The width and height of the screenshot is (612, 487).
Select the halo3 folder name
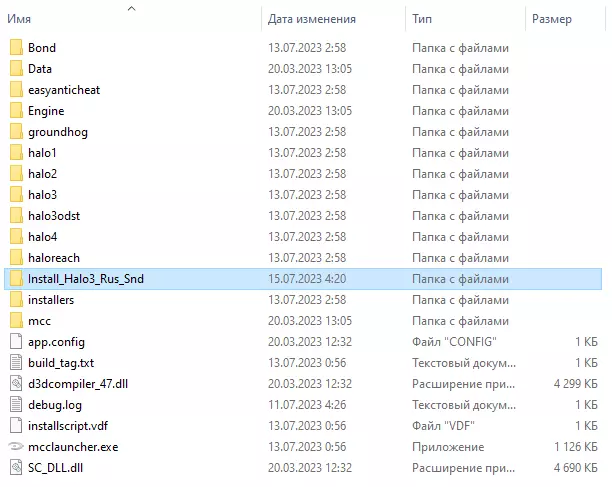point(43,195)
